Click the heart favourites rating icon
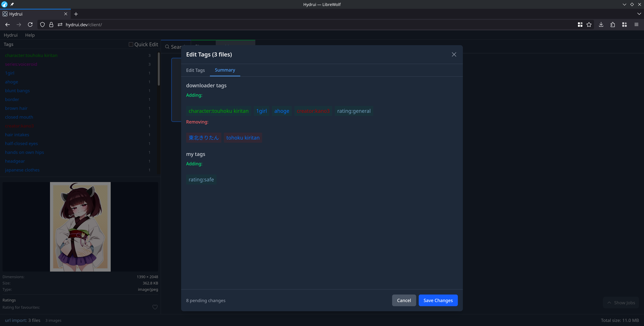Viewport: 644px width, 326px height. coord(155,307)
